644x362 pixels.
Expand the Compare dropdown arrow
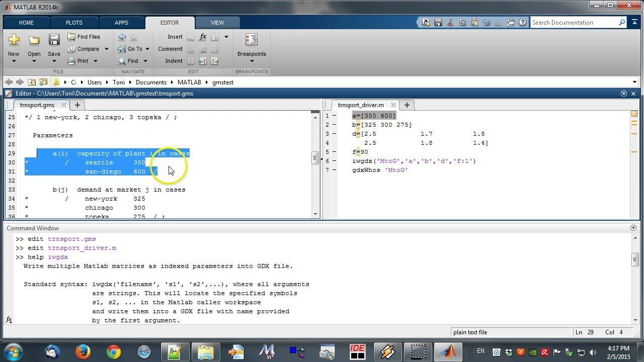tap(106, 49)
